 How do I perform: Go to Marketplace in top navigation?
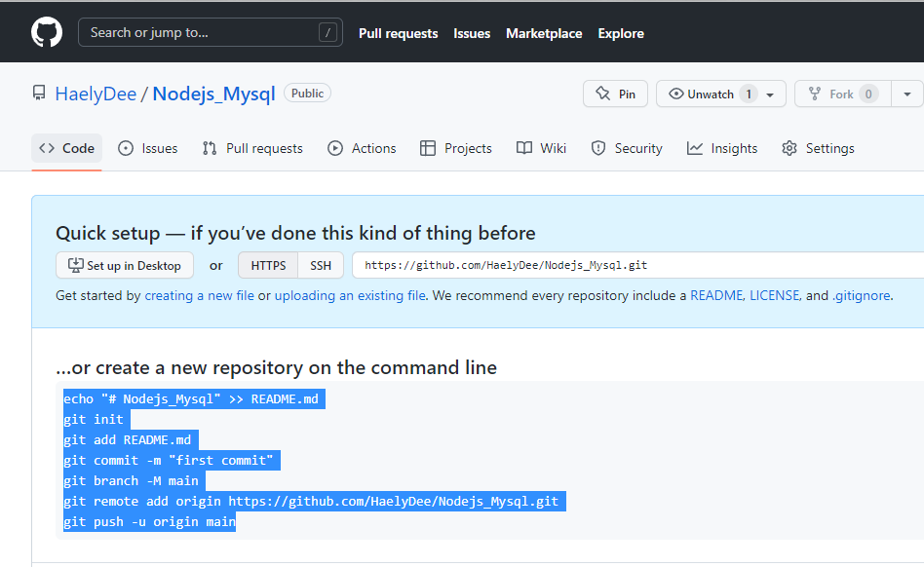pyautogui.click(x=544, y=33)
